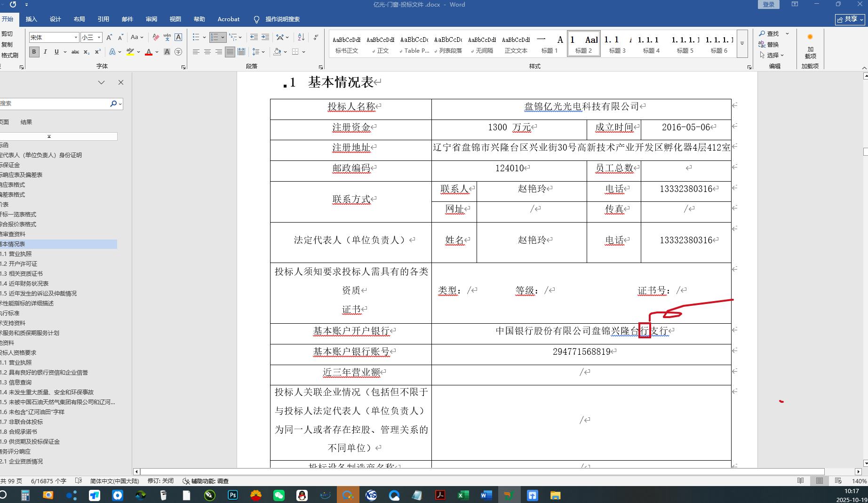868x503 pixels.
Task: Center the paragraph text
Action: click(207, 52)
